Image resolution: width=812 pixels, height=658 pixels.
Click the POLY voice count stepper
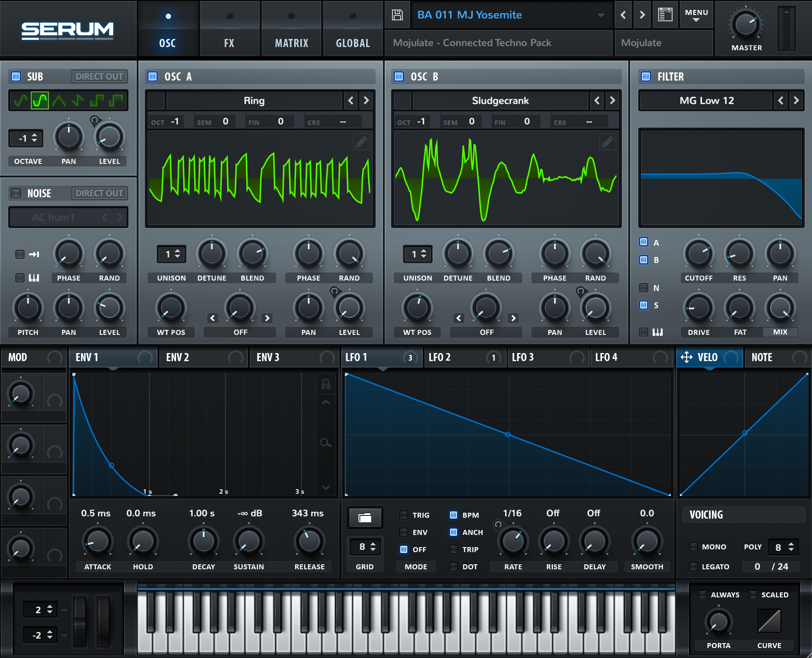pos(783,547)
